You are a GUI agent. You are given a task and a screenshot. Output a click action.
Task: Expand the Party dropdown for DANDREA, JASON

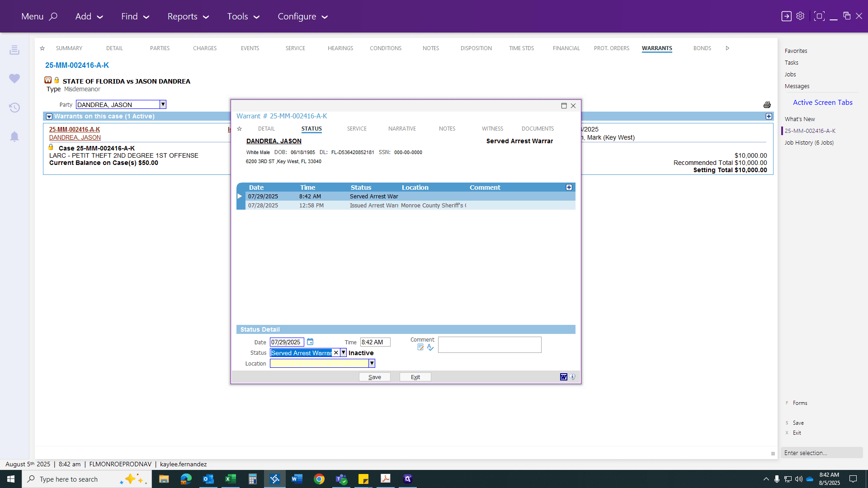[163, 104]
